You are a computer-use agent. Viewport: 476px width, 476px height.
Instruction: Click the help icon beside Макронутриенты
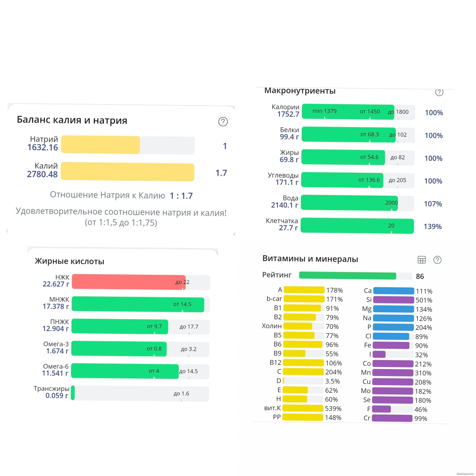click(439, 92)
